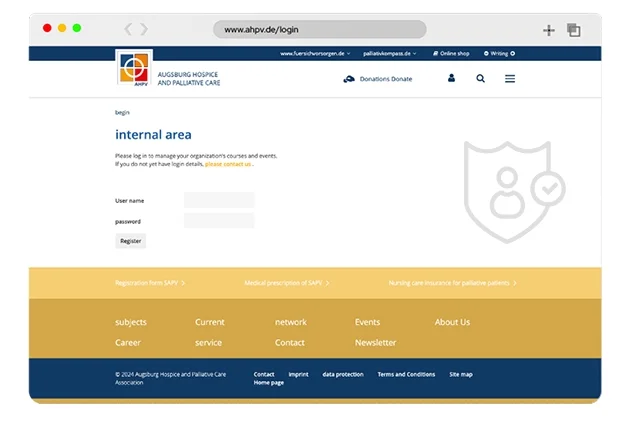Go back with browser back arrow
Image resolution: width=628 pixels, height=429 pixels.
(x=128, y=29)
